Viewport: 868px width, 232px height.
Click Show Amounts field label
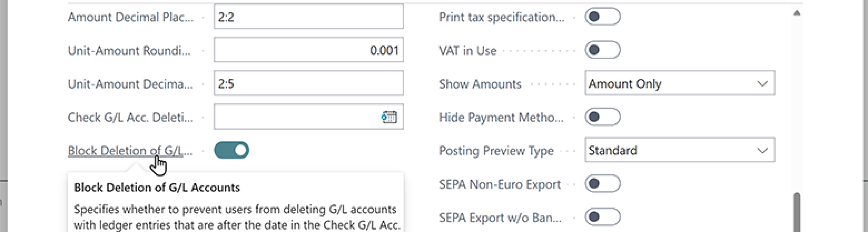(x=480, y=84)
